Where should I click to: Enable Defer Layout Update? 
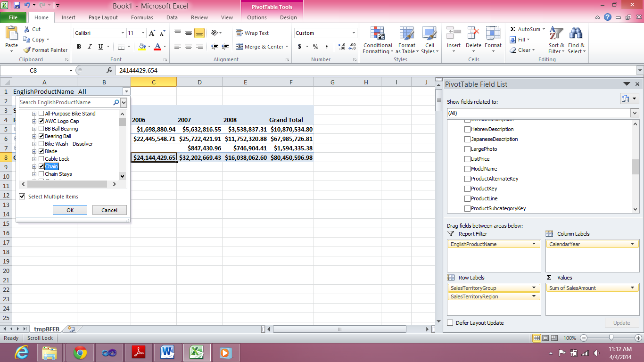pos(450,323)
